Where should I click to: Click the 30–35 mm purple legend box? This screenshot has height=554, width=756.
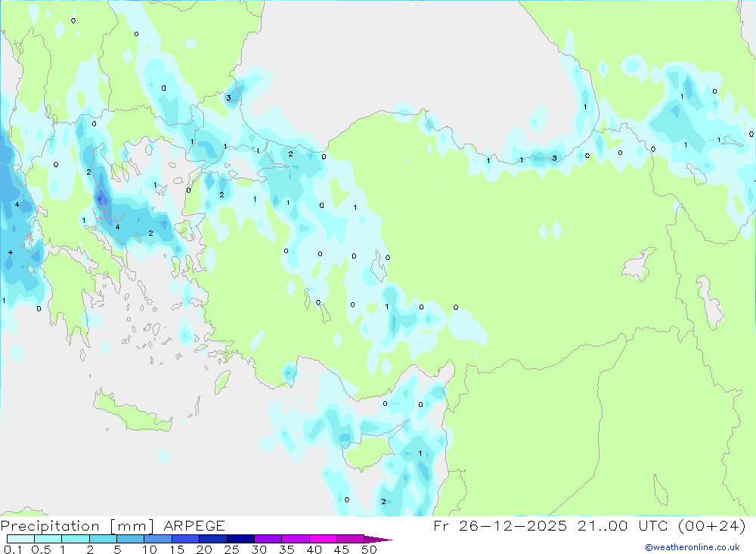point(268,539)
